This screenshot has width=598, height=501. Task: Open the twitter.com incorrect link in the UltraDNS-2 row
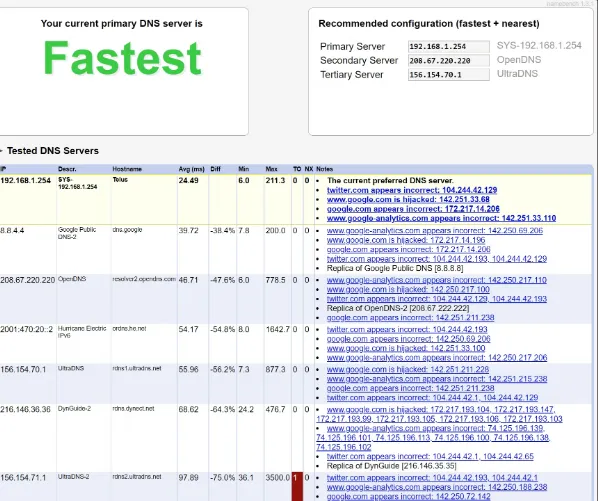pyautogui.click(x=432, y=478)
